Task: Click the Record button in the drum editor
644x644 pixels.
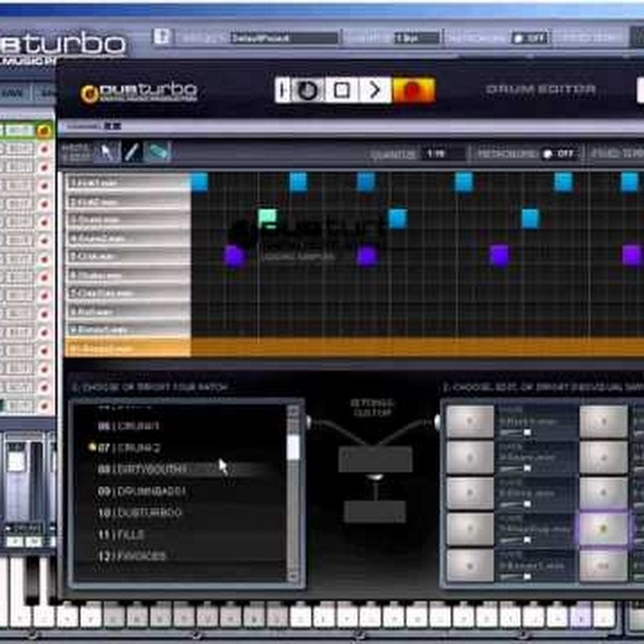Action: 414,90
